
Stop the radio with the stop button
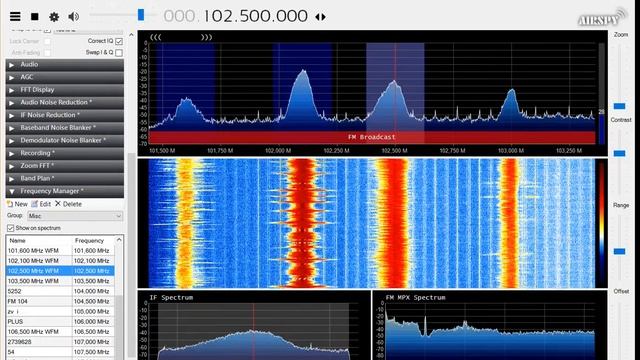(x=35, y=16)
